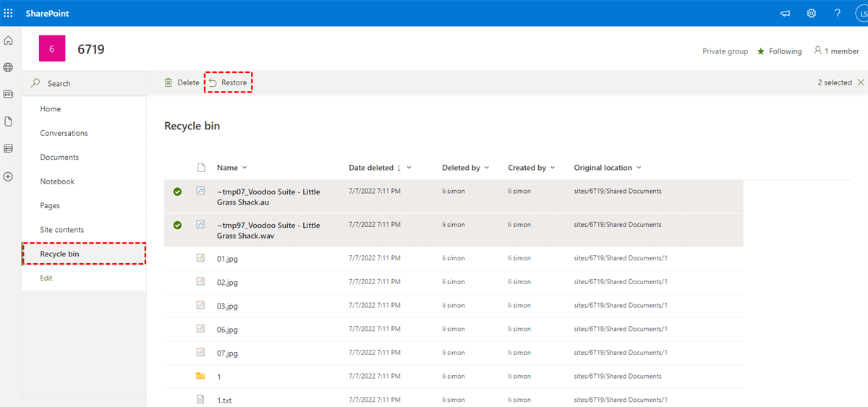
Task: Click the Create plus icon in left rail
Action: tap(9, 176)
